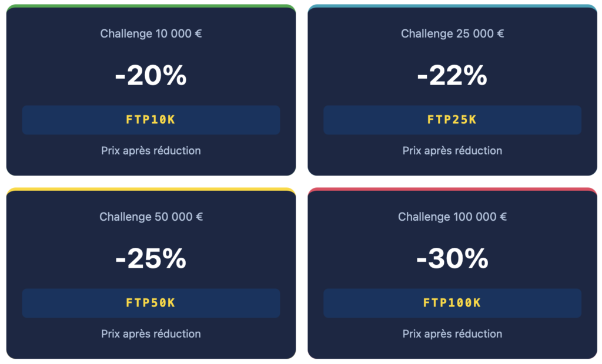Open "Prix après réduction" under FTP100K
This screenshot has height=364, width=602.
[452, 334]
